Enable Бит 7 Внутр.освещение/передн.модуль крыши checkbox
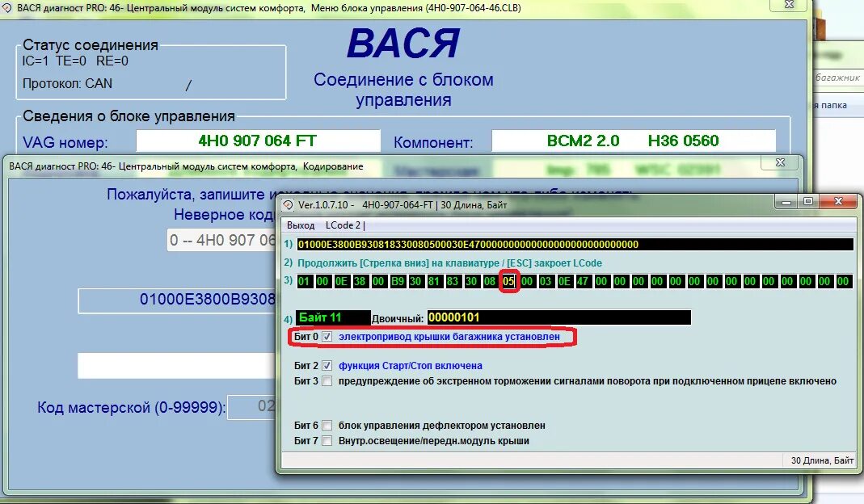The image size is (864, 504). [327, 441]
